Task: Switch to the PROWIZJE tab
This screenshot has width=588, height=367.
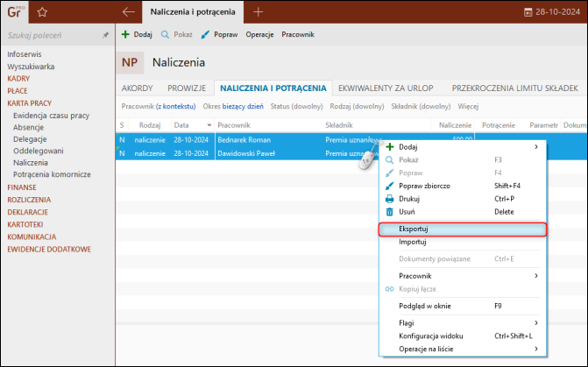Action: tap(187, 88)
